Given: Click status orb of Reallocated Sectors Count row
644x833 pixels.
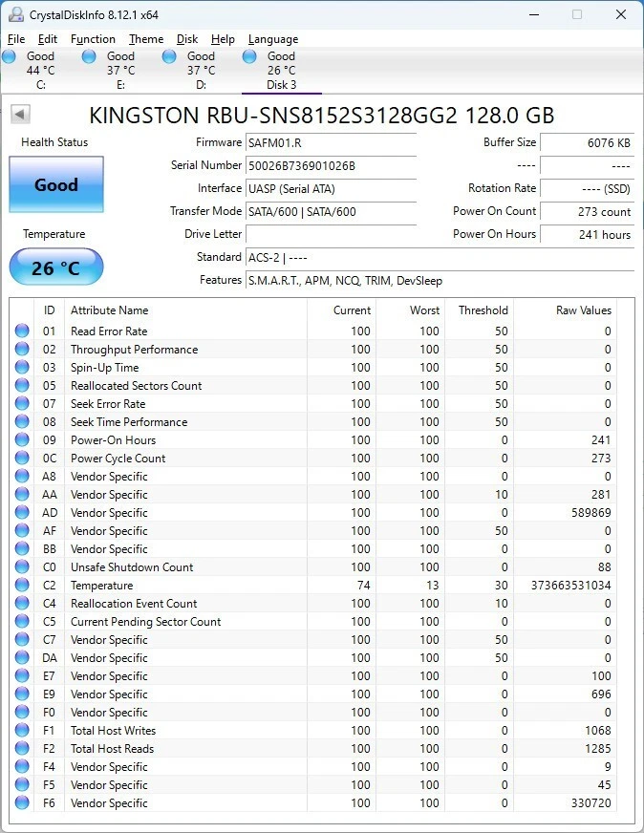Looking at the screenshot, I should coord(22,385).
